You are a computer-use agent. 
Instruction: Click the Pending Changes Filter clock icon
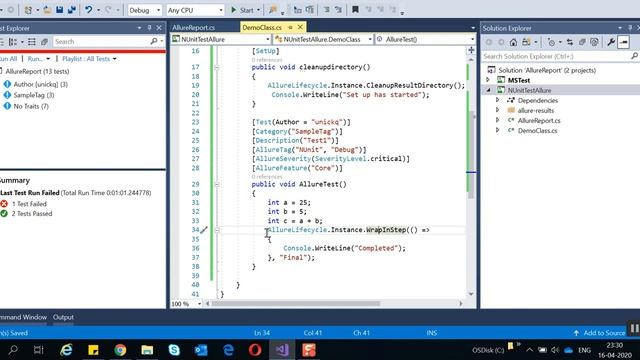[x=552, y=42]
